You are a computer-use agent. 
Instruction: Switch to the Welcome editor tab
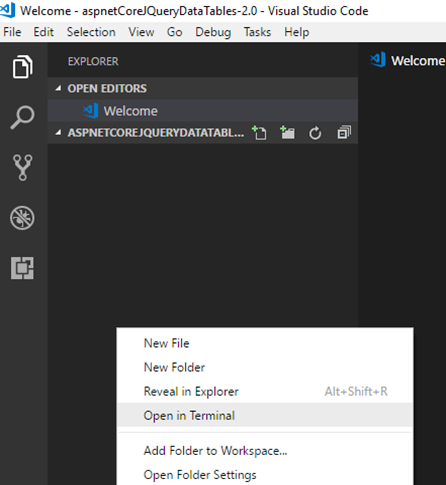pyautogui.click(x=407, y=61)
